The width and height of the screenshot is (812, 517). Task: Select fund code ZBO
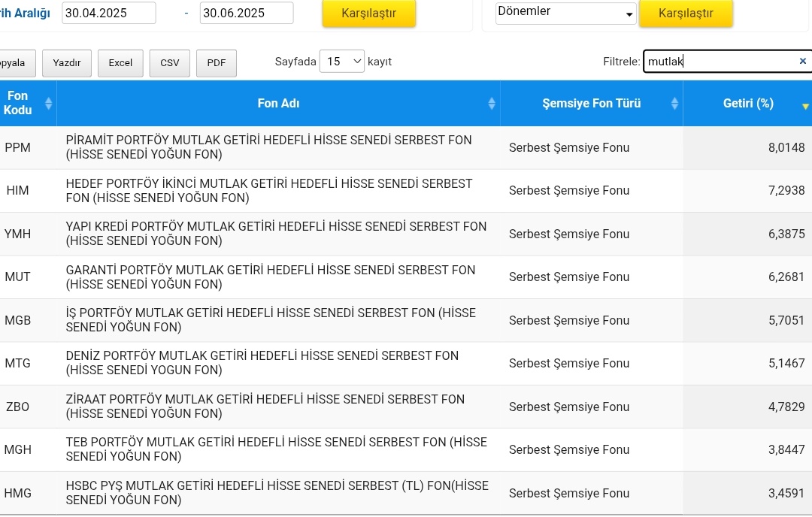tap(17, 407)
